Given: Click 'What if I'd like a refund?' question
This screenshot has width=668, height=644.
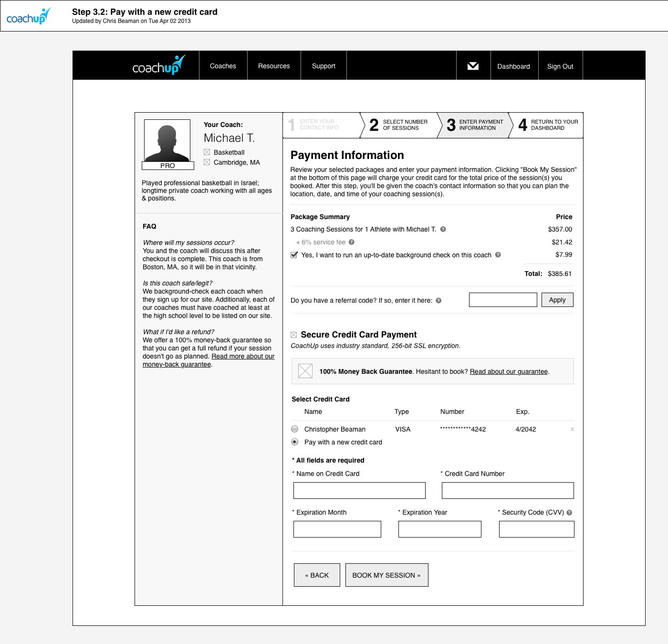Looking at the screenshot, I should tap(178, 332).
